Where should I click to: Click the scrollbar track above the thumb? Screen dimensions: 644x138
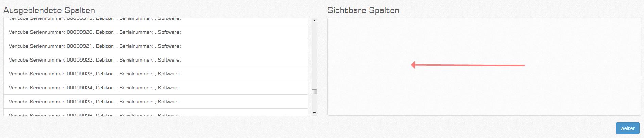pyautogui.click(x=315, y=54)
